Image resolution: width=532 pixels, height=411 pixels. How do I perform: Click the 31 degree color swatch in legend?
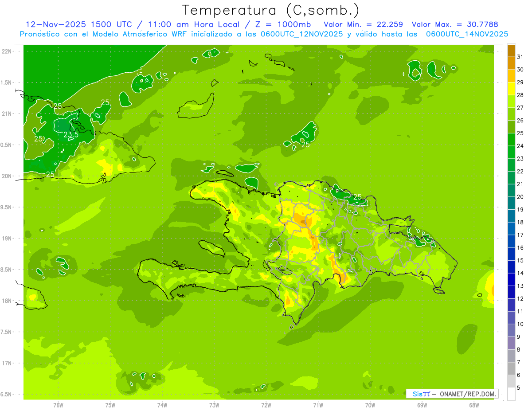click(511, 51)
